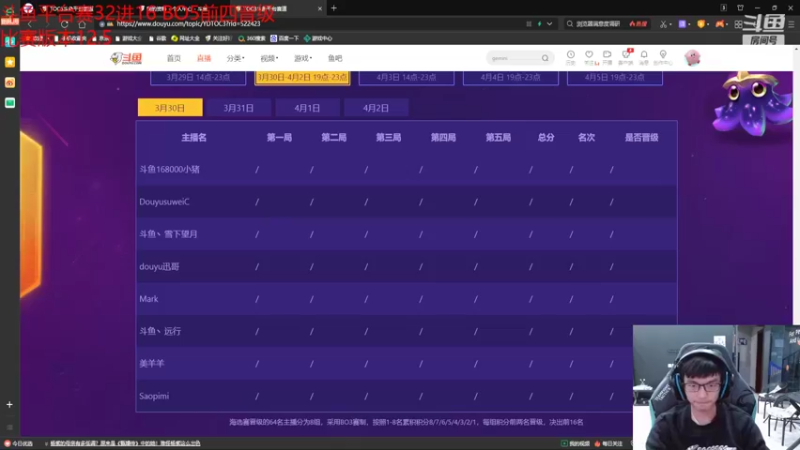Select the 4月3日 14点-23点 schedule tab
800x450 pixels.
406,78
